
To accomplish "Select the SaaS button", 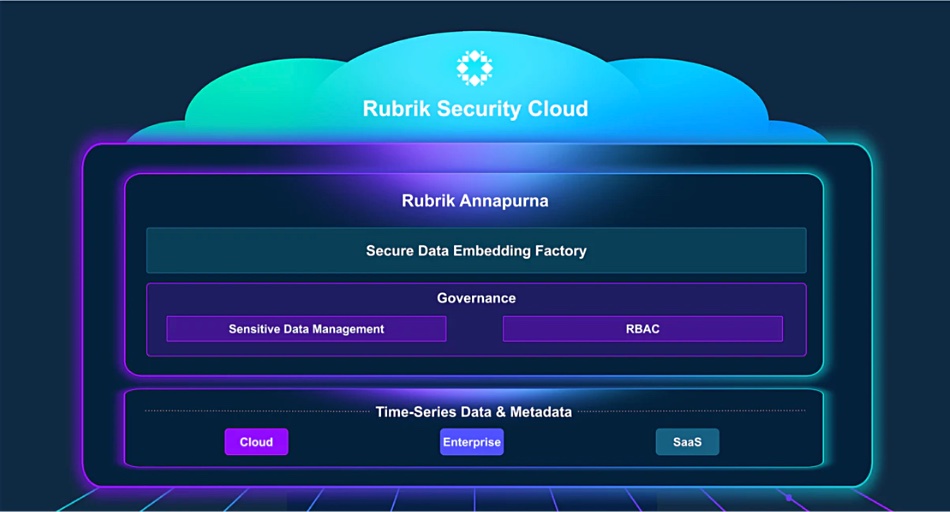I will coord(687,442).
